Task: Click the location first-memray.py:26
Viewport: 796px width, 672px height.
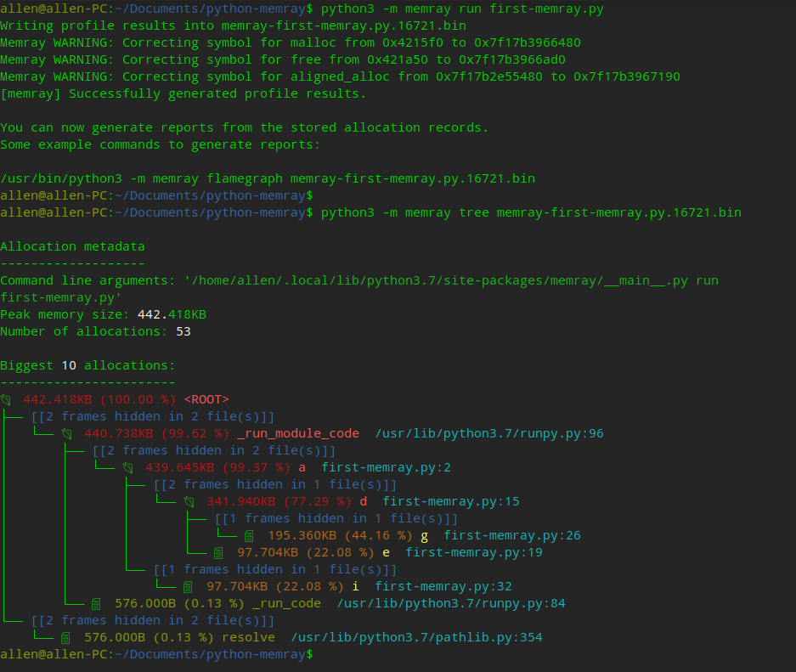Action: [x=512, y=535]
